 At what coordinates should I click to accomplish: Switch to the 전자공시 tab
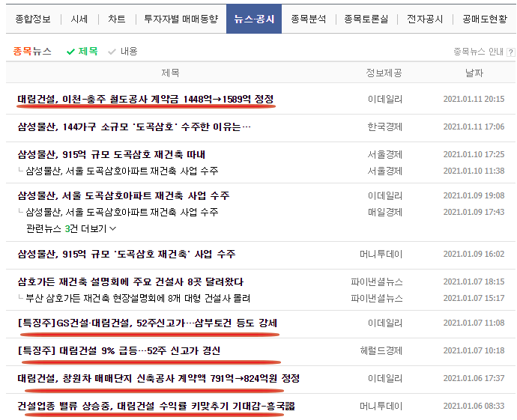tap(425, 19)
